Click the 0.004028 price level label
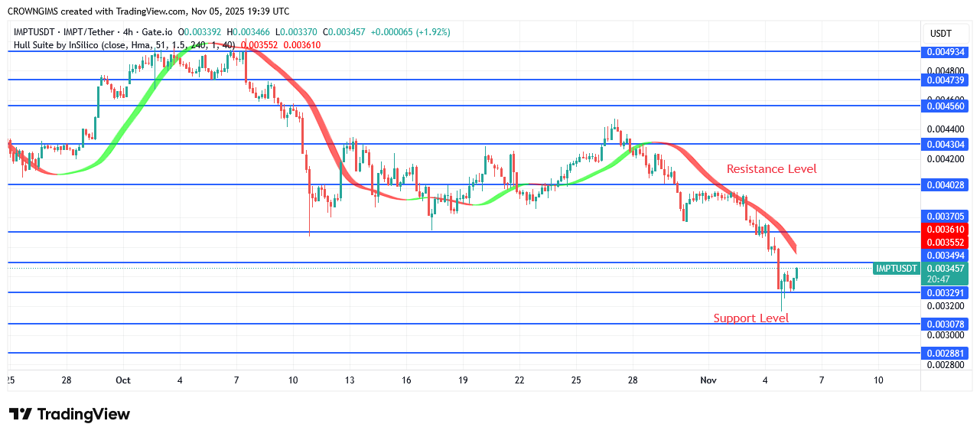Viewport: 980px width, 437px height. pyautogui.click(x=946, y=184)
